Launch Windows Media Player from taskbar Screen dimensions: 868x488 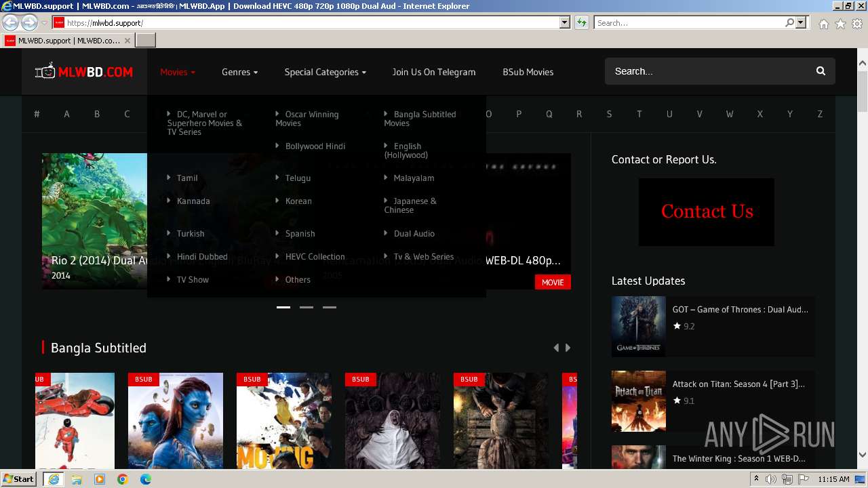pyautogui.click(x=100, y=479)
